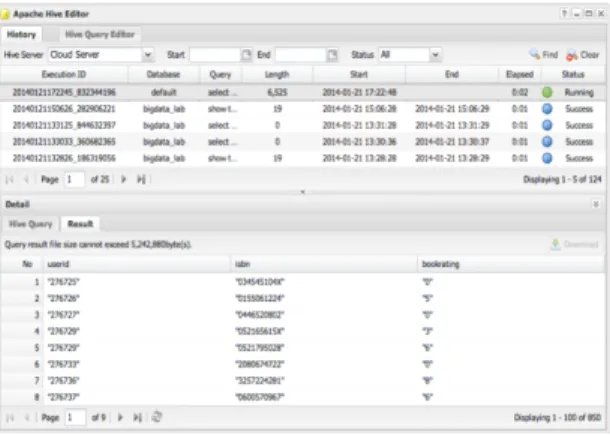Screen dimensions: 610x435
Task: Go to first page of results
Action: [10, 418]
